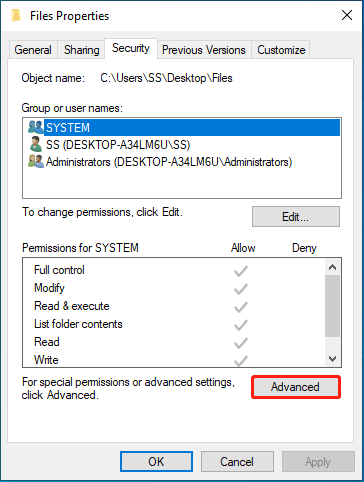Click the SS user account icon
Screen dimensions: 364x482
[x=36, y=144]
